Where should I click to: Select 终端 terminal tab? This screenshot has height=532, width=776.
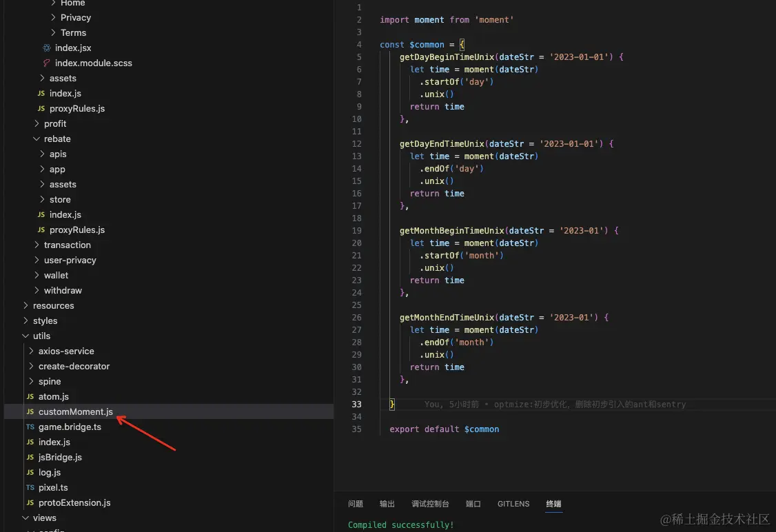click(x=553, y=504)
